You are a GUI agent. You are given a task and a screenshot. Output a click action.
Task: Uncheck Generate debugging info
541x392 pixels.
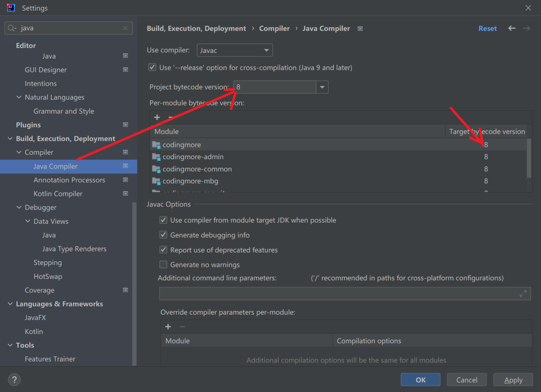point(163,235)
